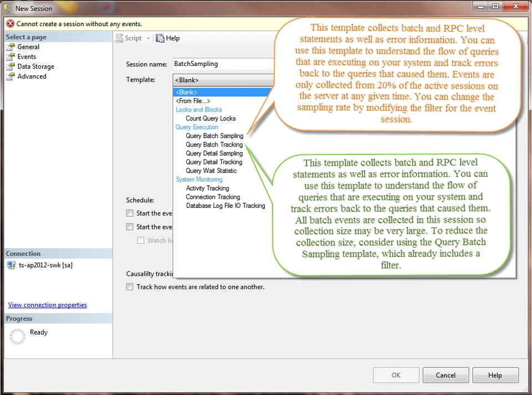Open View connection properties link
The height and width of the screenshot is (395, 532).
point(47,305)
